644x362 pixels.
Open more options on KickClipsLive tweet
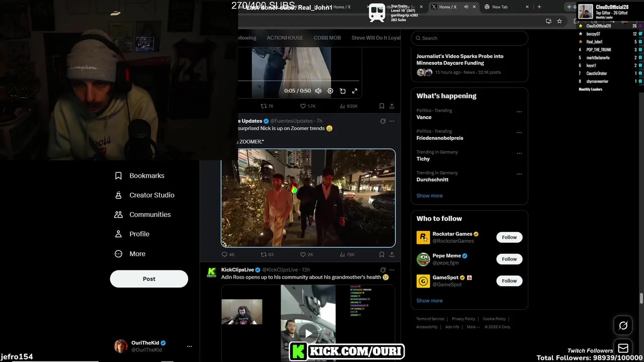pyautogui.click(x=392, y=270)
